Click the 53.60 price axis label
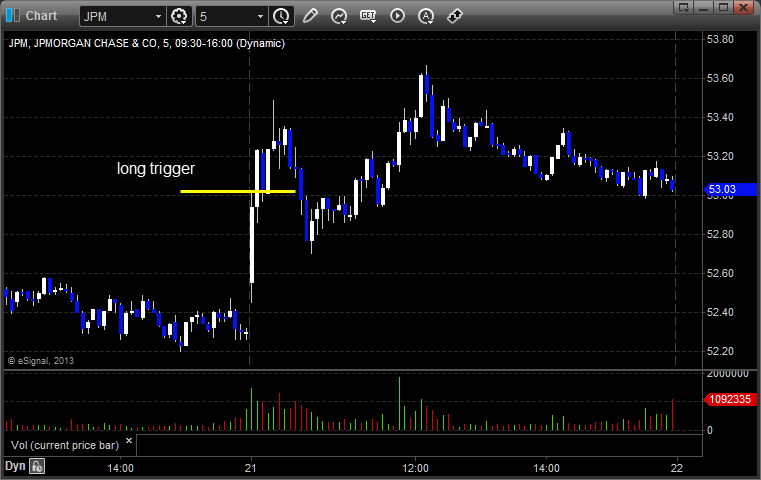 [720, 78]
